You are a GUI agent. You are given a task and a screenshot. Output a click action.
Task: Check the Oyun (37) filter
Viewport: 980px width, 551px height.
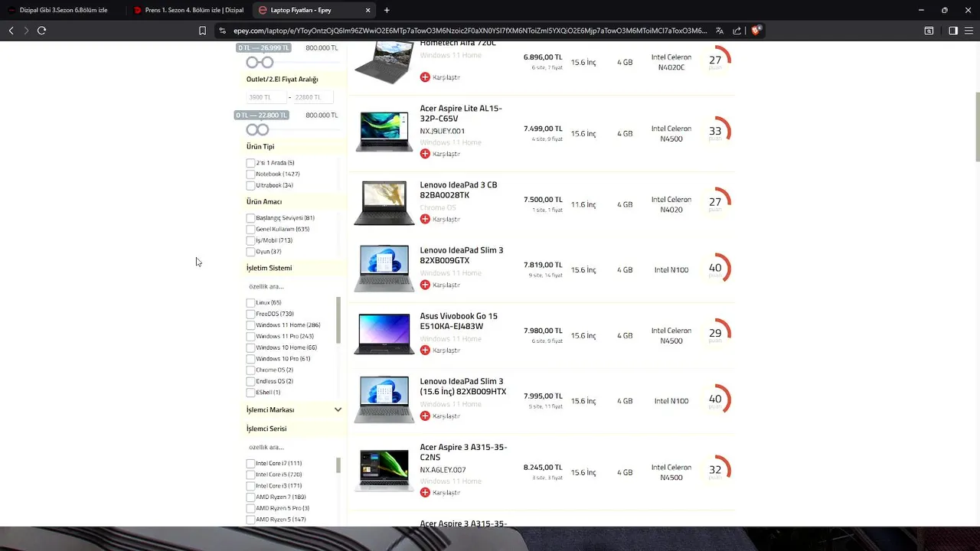(250, 252)
